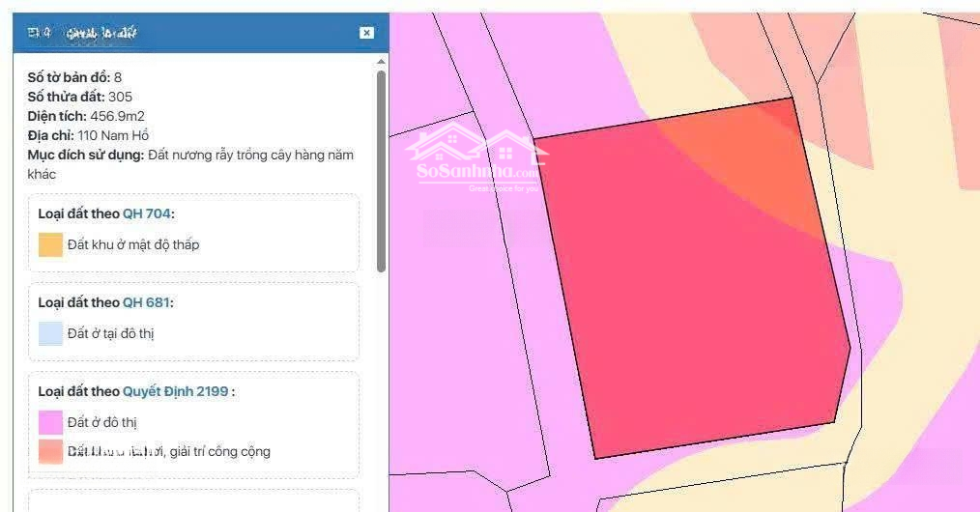Image resolution: width=980 pixels, height=512 pixels.
Task: Click the scroll-up arrow of the panel
Action: pos(381,61)
